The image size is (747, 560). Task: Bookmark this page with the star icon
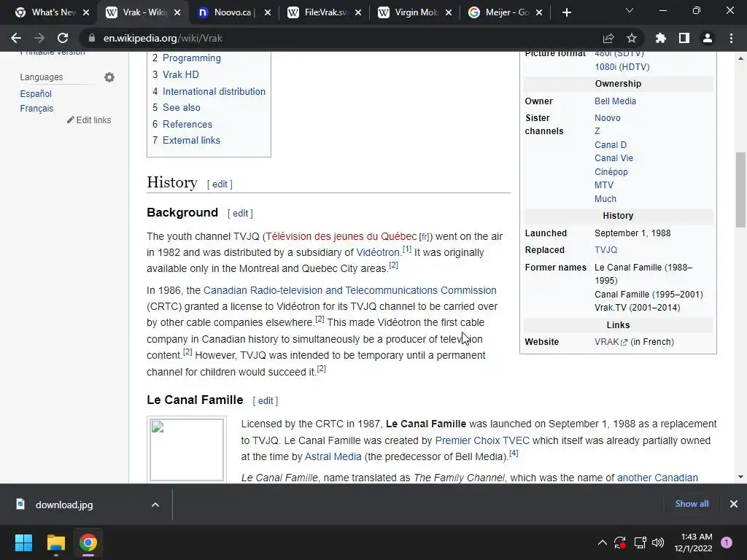(632, 38)
